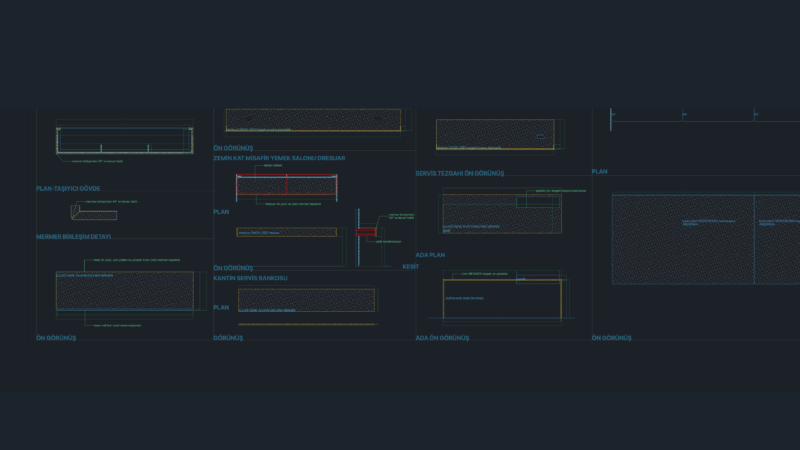
Task: Select the hatched ADA plan rectangle
Action: [502, 214]
